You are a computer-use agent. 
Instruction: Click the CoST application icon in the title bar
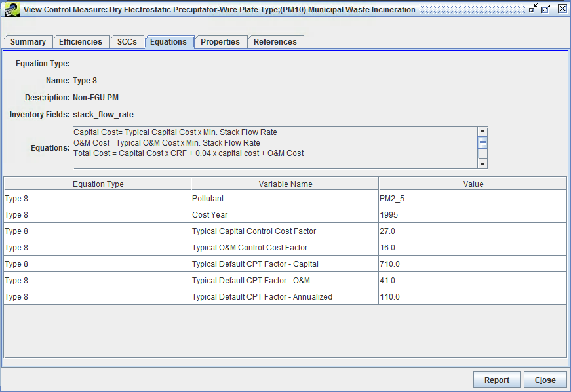pos(11,9)
